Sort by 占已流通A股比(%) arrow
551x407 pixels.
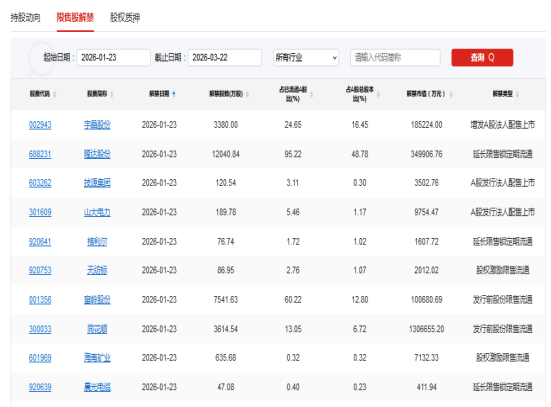(x=311, y=94)
